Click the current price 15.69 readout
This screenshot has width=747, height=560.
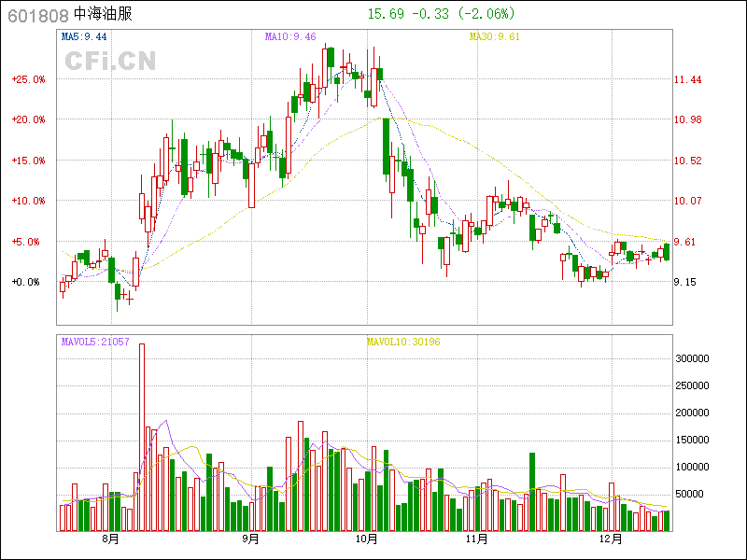pos(386,14)
